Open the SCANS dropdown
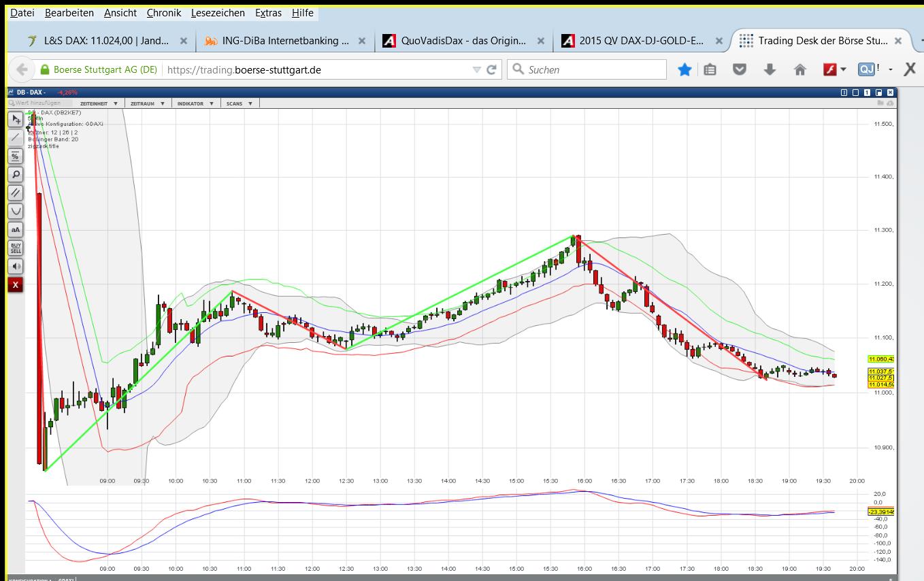 [x=236, y=103]
